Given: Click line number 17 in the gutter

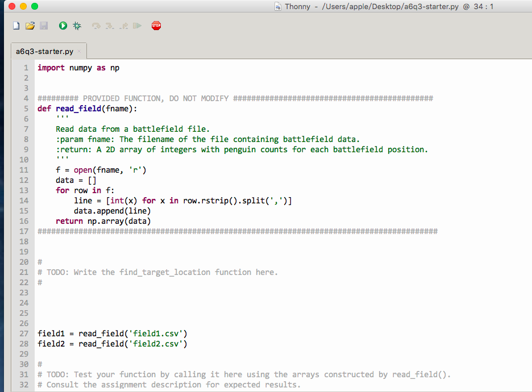Looking at the screenshot, I should point(24,231).
